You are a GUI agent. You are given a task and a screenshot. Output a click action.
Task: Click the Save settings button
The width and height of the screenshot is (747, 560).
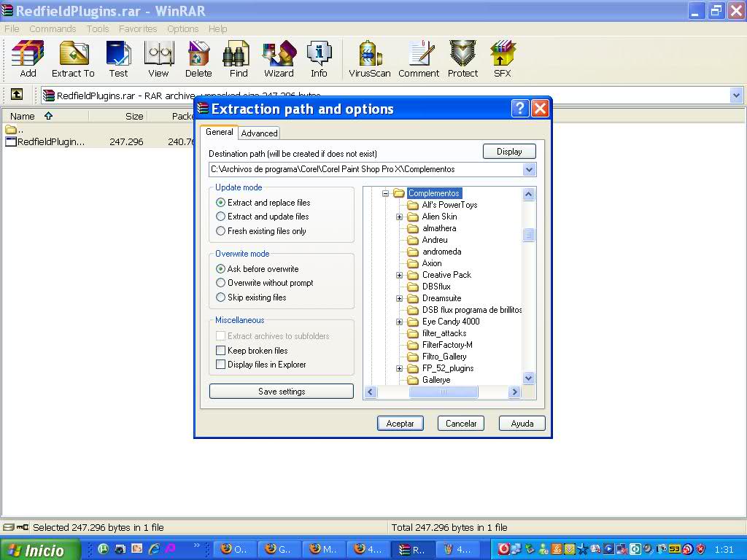[x=282, y=392]
